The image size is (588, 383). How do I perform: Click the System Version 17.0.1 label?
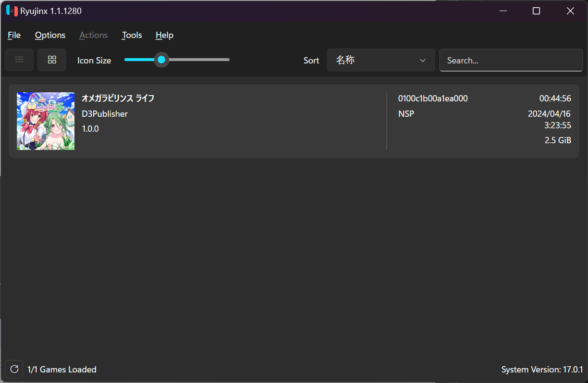point(541,370)
